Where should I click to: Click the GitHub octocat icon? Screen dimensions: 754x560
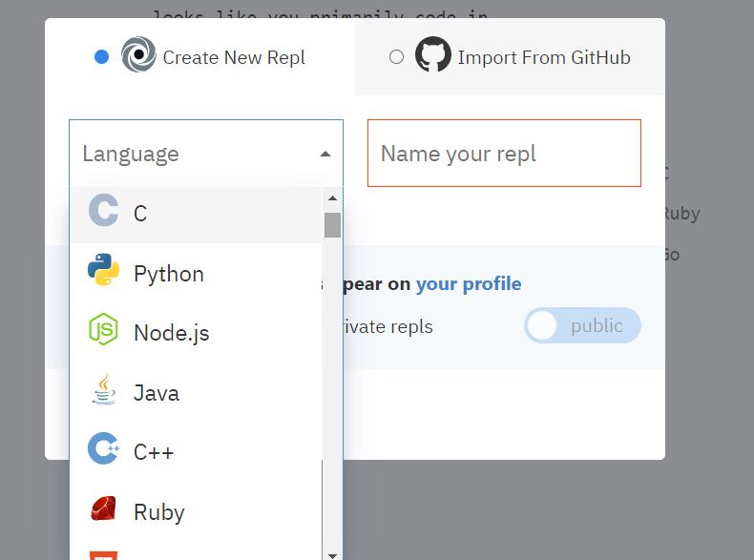click(432, 53)
